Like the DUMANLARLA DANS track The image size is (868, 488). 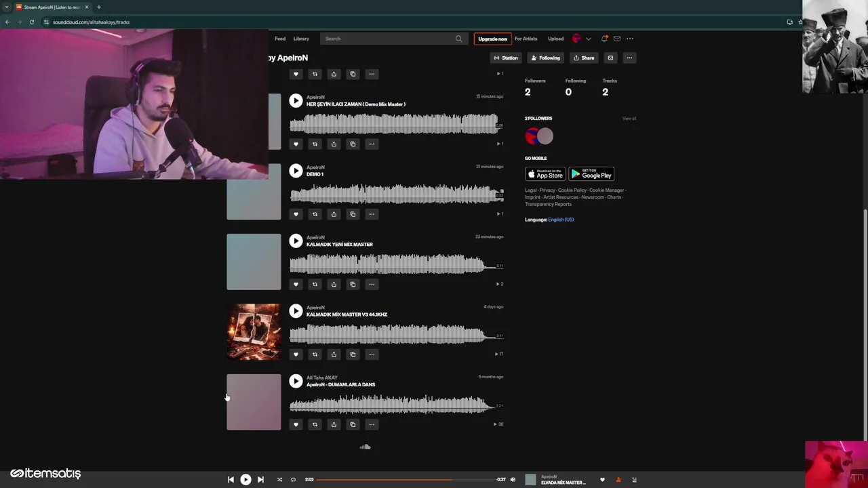[x=296, y=424]
